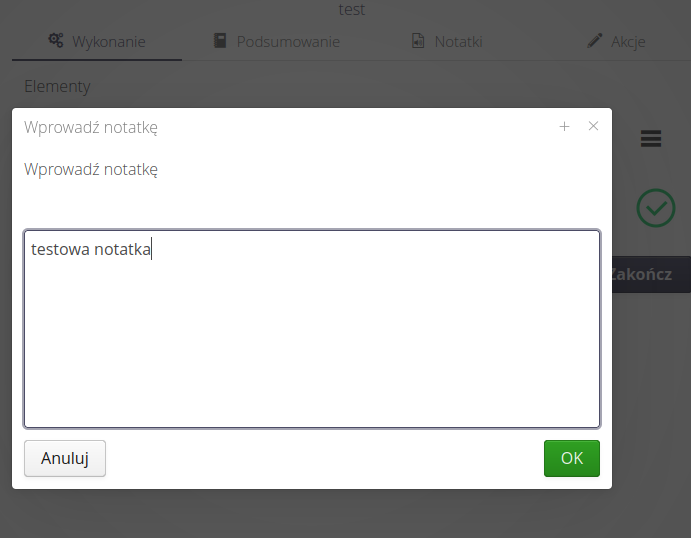Click the pencil icon beside Akcje
The height and width of the screenshot is (538, 691).
(595, 41)
